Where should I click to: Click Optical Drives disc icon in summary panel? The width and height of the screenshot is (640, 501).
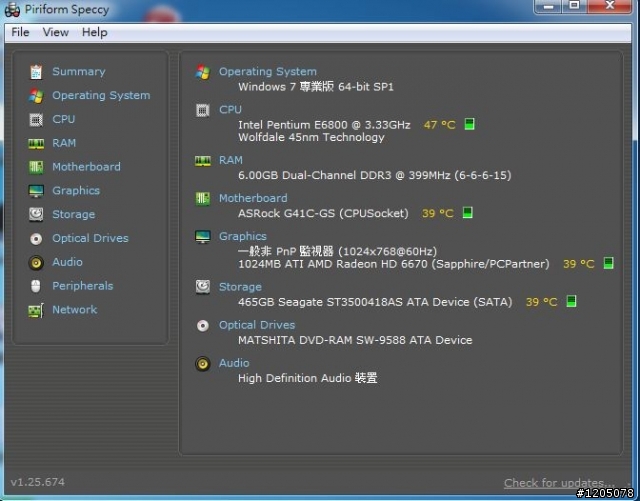203,325
